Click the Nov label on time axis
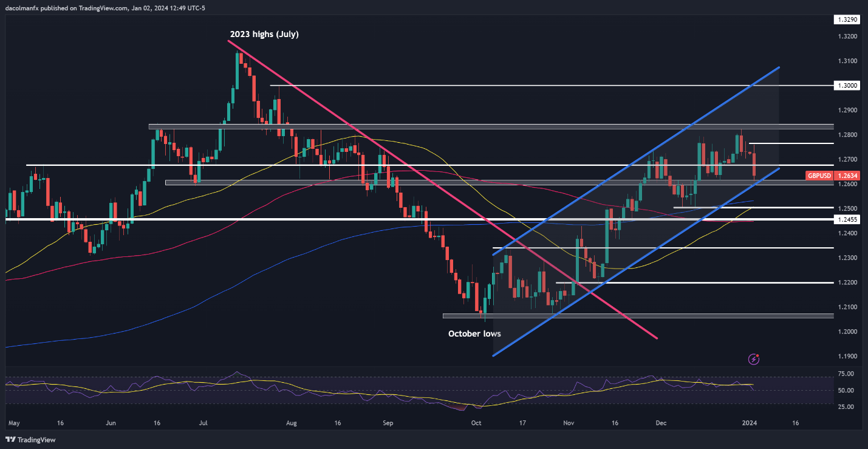Screen dimensions: 868x449 pos(569,422)
